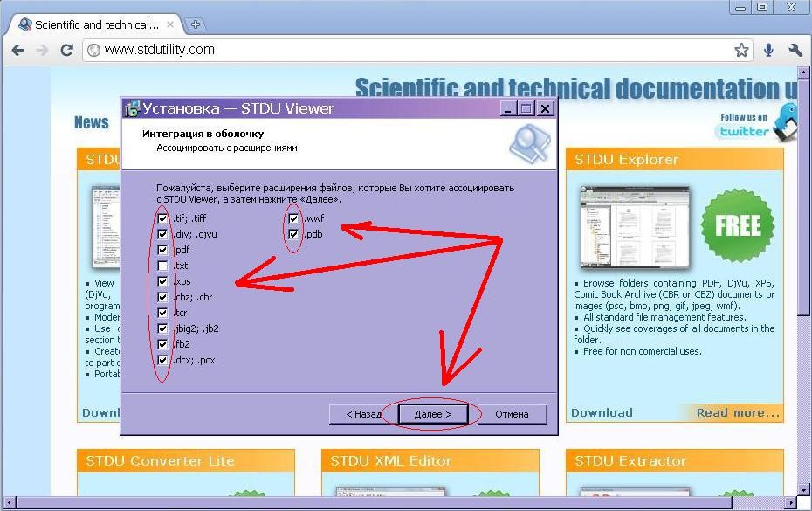
Task: Uncheck the .jbig2; .jb2 checkbox
Action: tap(162, 328)
